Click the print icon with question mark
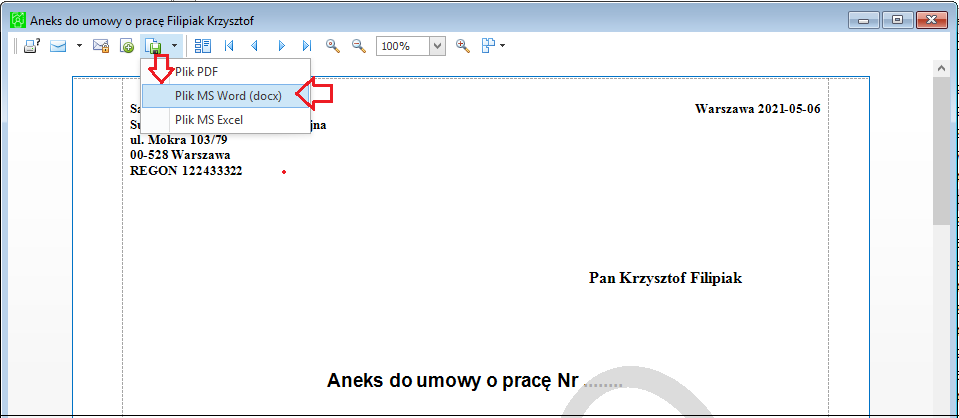Screen dimensions: 959x418 coord(32,46)
